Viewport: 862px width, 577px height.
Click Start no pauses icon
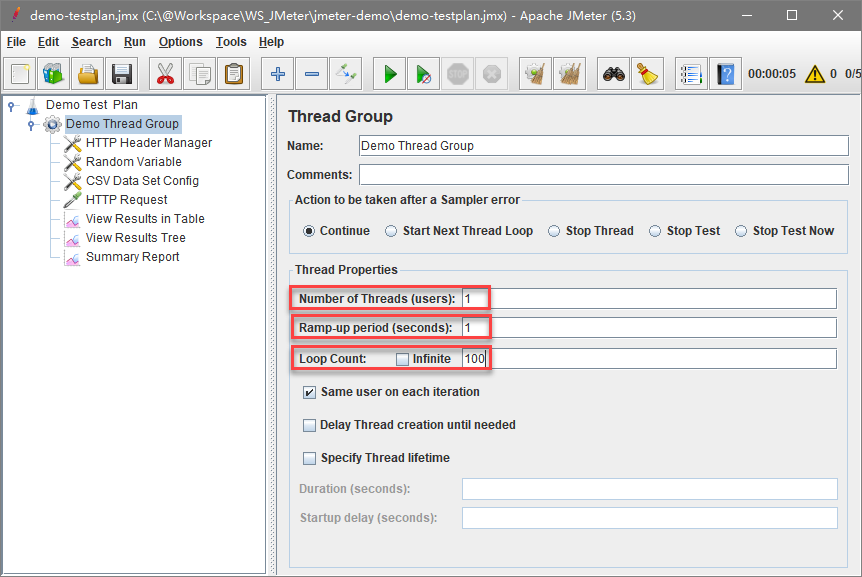424,74
